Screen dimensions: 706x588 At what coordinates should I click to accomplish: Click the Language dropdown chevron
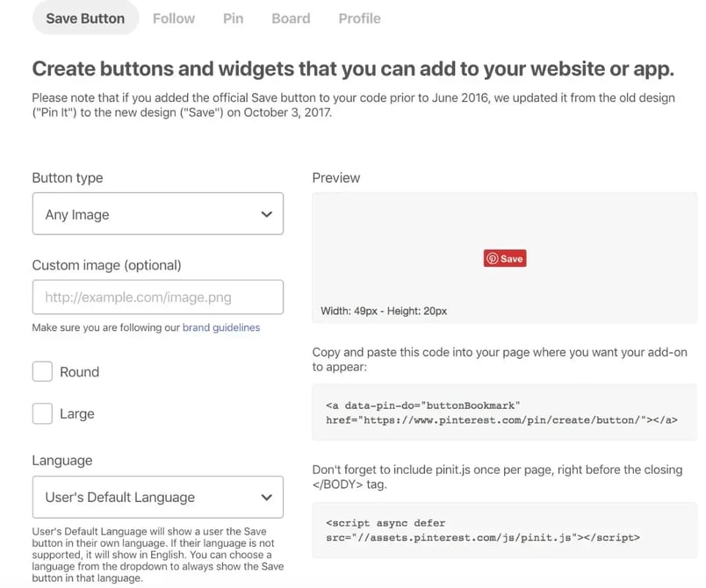[267, 497]
